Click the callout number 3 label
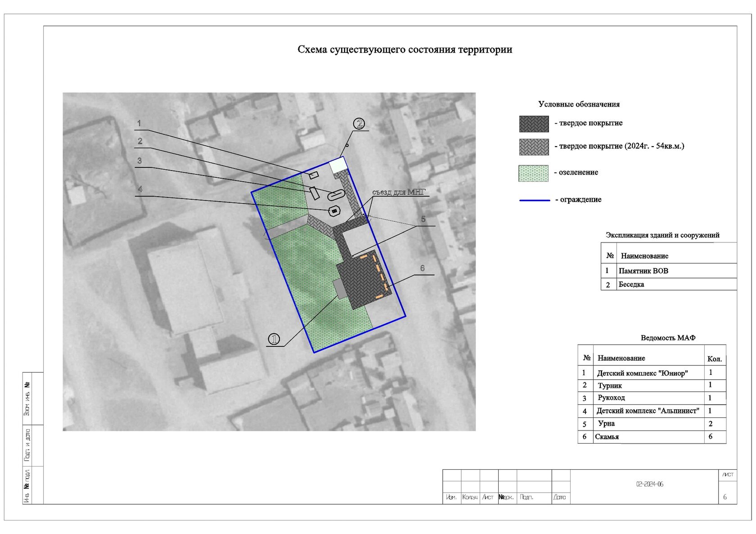Screen dimensions: 756x534 pyautogui.click(x=139, y=161)
